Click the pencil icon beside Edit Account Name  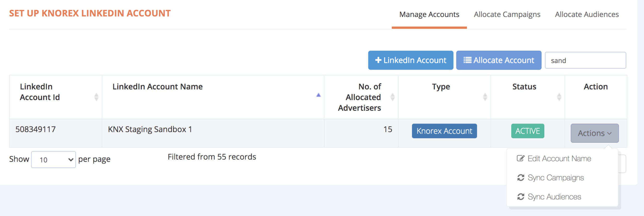[520, 158]
